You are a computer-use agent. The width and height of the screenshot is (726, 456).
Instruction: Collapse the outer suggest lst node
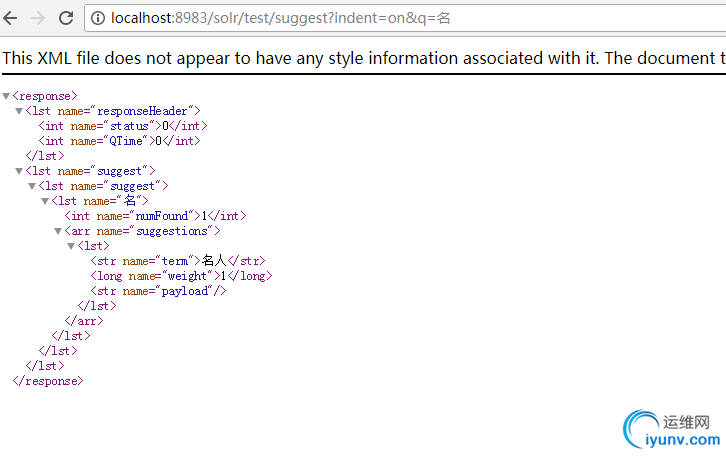[x=19, y=171]
